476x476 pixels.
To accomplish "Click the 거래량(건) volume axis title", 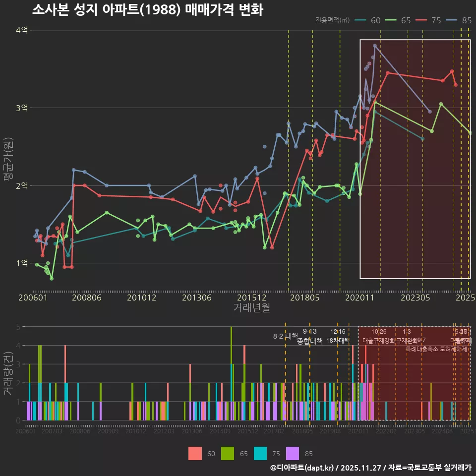I will (8, 373).
